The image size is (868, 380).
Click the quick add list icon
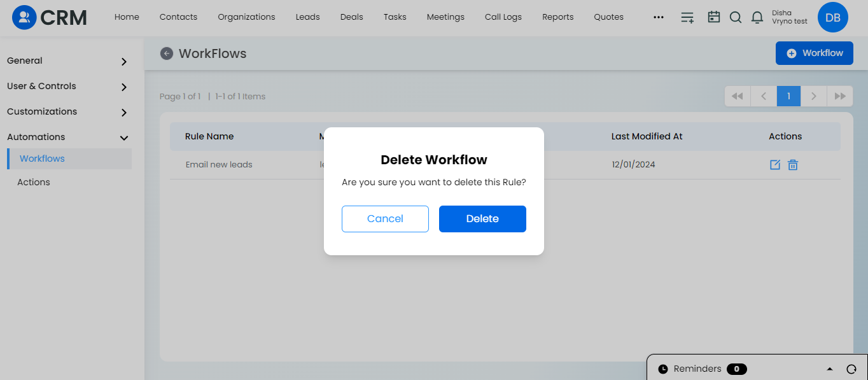(687, 17)
